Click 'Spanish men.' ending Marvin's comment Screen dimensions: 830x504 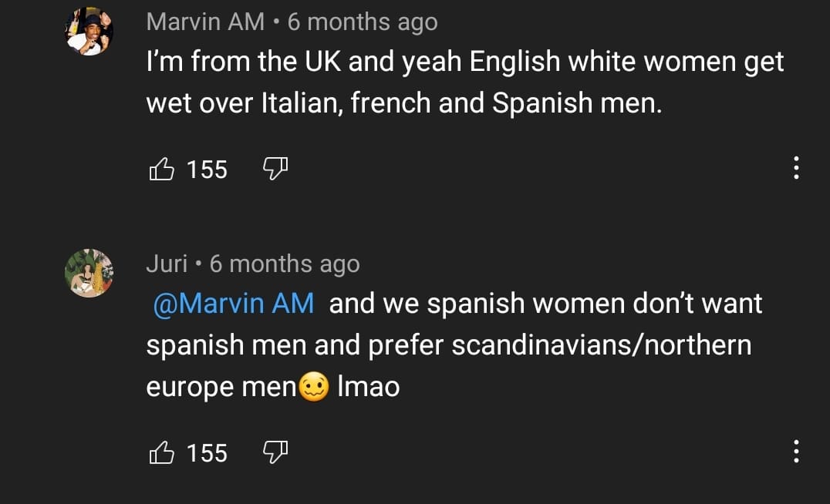(577, 102)
